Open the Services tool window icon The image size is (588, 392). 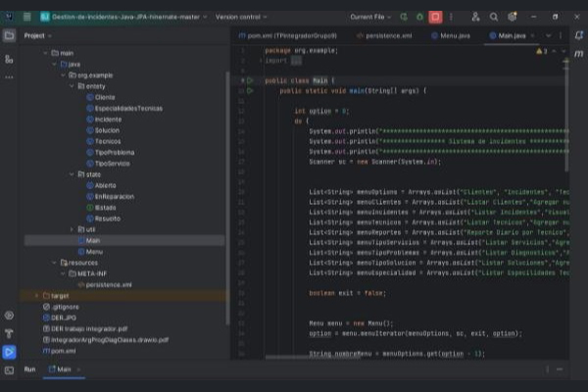pos(9,316)
